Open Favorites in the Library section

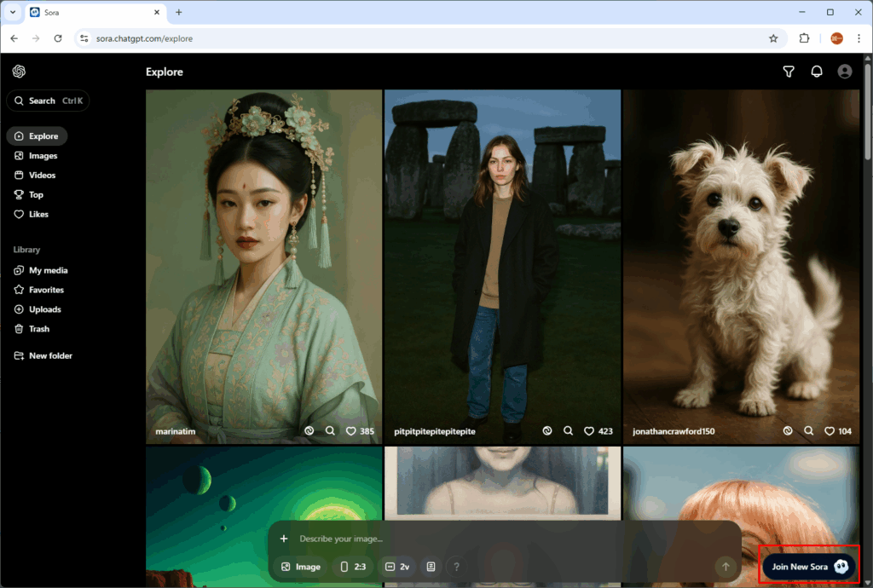point(46,290)
